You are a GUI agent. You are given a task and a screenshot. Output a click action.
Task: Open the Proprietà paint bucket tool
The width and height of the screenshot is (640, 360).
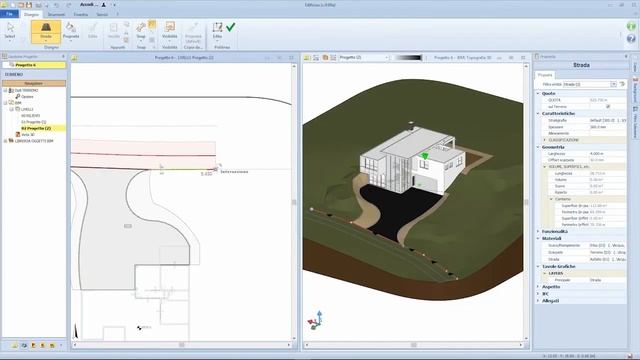coord(71,31)
